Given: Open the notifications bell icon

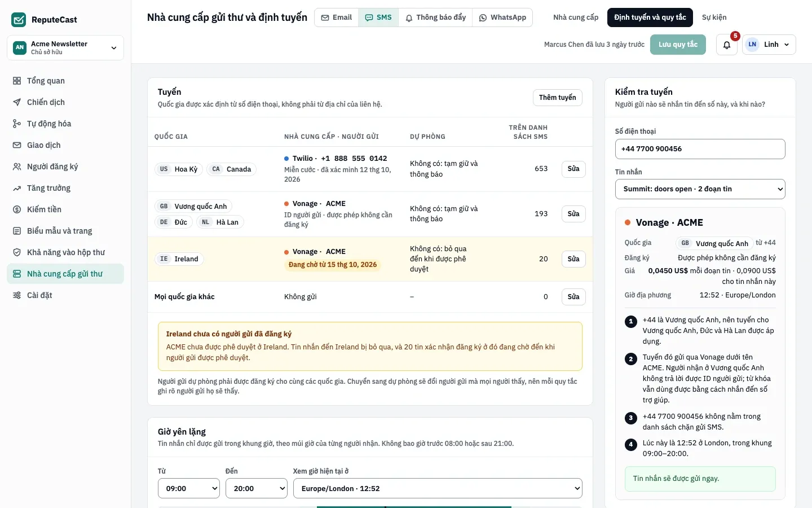Looking at the screenshot, I should click(x=727, y=45).
